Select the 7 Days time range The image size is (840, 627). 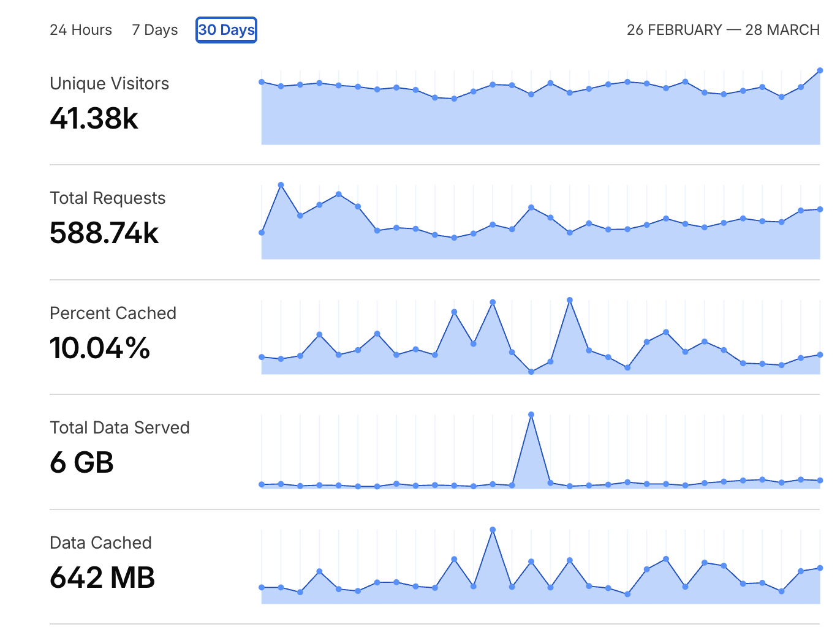[155, 30]
